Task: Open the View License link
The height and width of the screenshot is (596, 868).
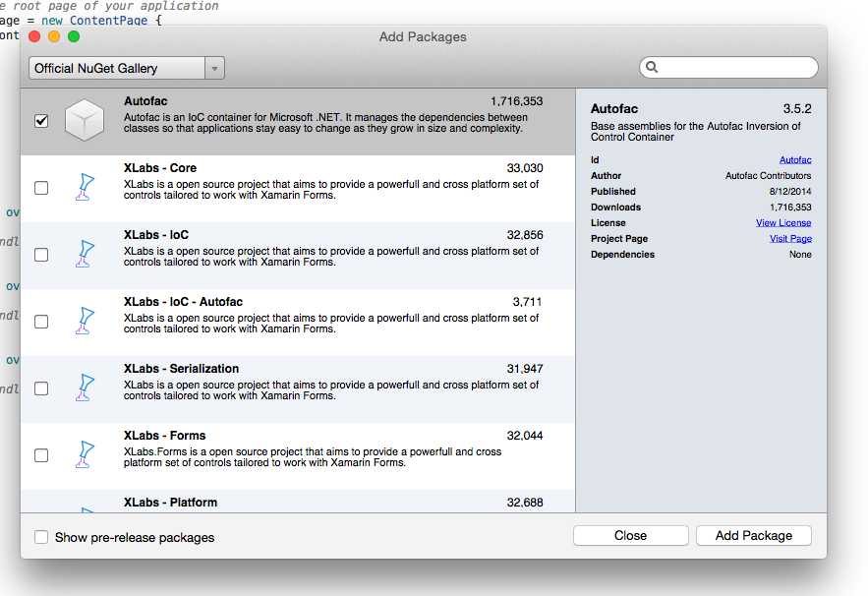Action: 783,222
